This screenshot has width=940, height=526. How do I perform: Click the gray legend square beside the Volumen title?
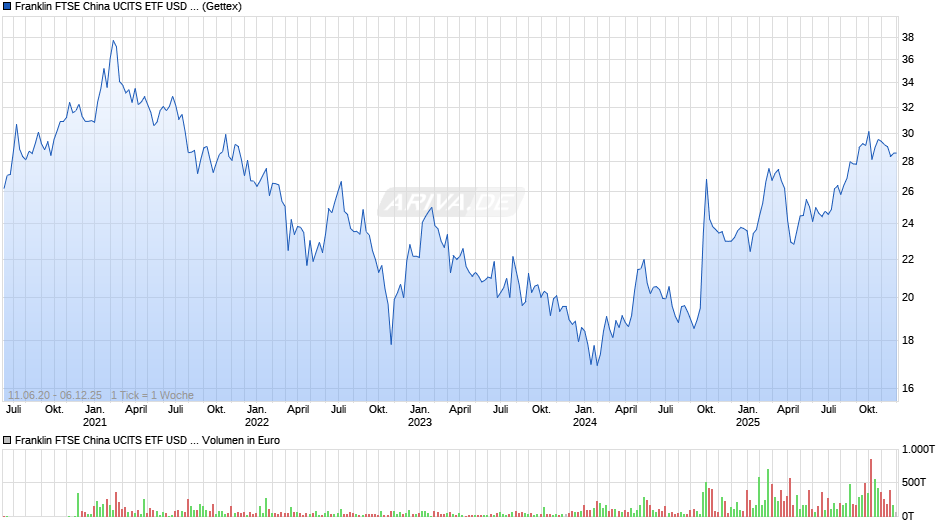coord(7,440)
